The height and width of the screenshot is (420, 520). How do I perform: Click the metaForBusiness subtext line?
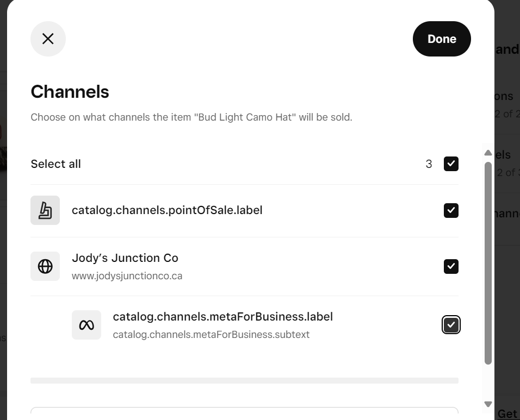point(211,335)
